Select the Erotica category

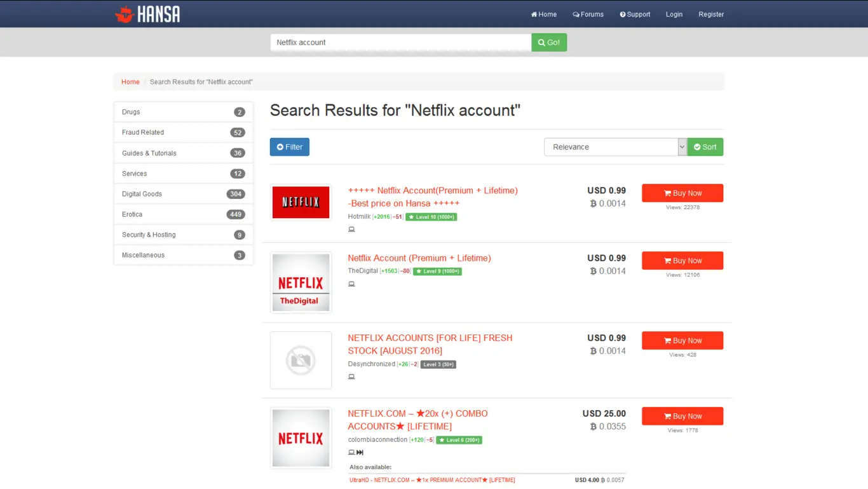(x=184, y=214)
